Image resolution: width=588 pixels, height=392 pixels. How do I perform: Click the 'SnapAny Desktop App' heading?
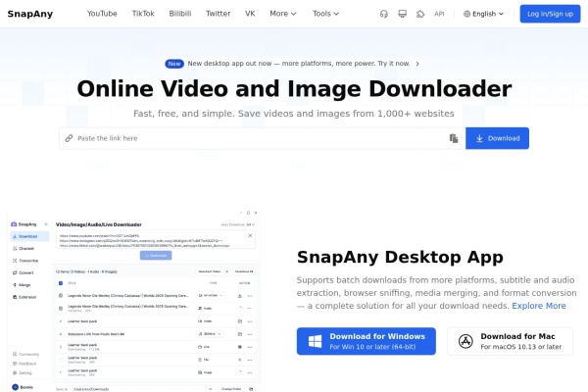pos(400,258)
